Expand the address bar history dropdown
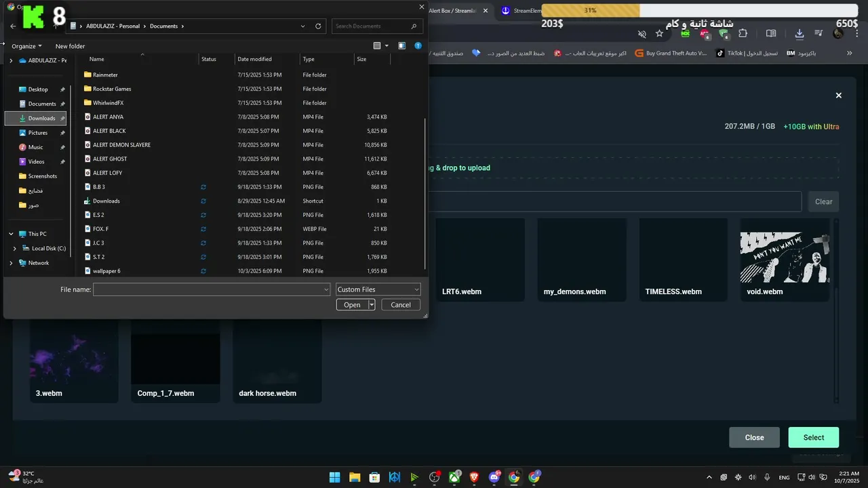This screenshot has width=868, height=488. pos(302,26)
